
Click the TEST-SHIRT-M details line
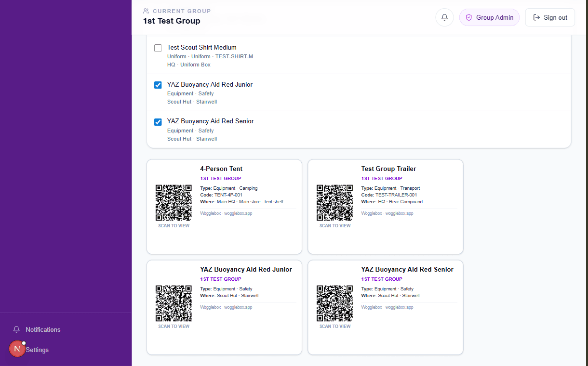[x=210, y=56]
